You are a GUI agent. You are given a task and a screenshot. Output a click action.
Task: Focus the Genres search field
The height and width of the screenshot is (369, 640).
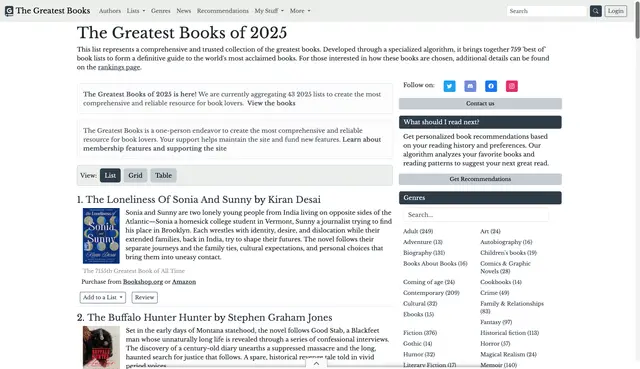pos(476,215)
